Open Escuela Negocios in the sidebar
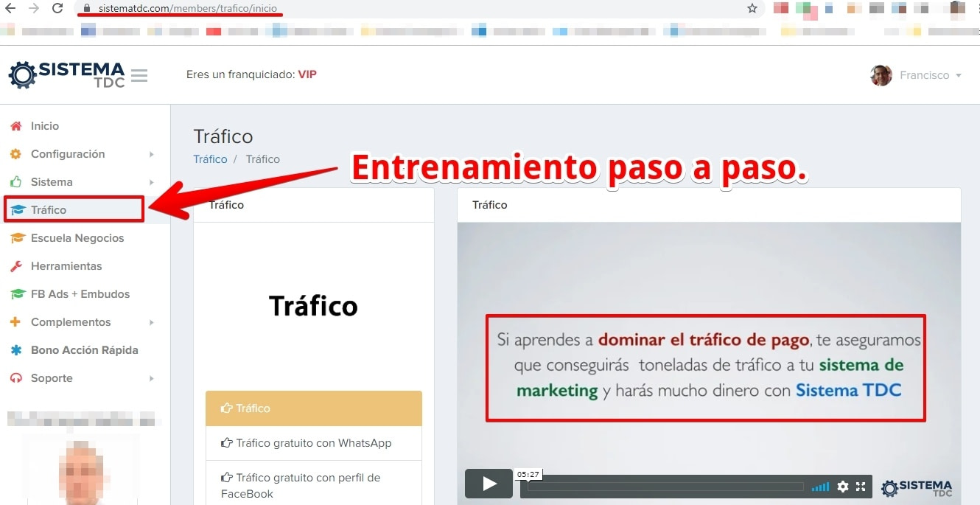 pos(77,238)
